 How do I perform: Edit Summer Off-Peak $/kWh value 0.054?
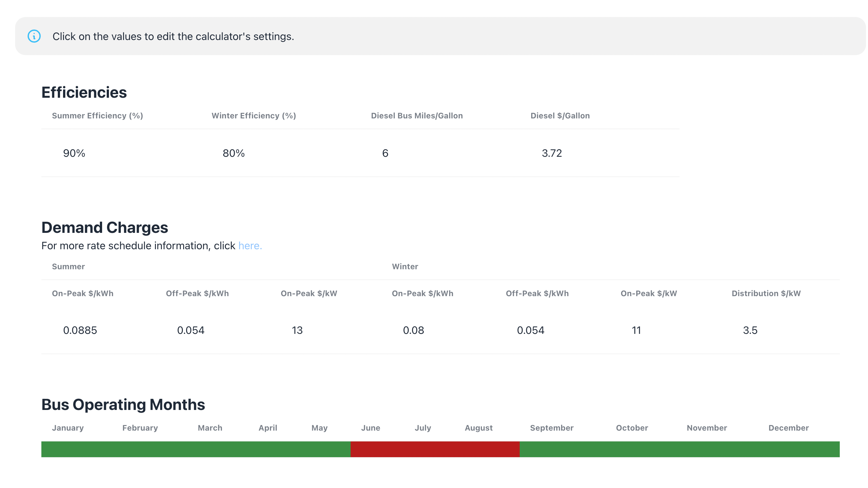pos(191,330)
